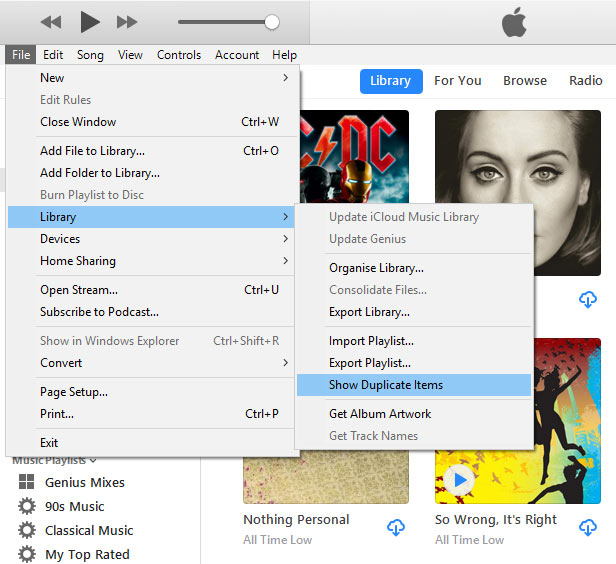This screenshot has height=564, width=616.
Task: Click the rewind/previous track button
Action: tap(51, 22)
